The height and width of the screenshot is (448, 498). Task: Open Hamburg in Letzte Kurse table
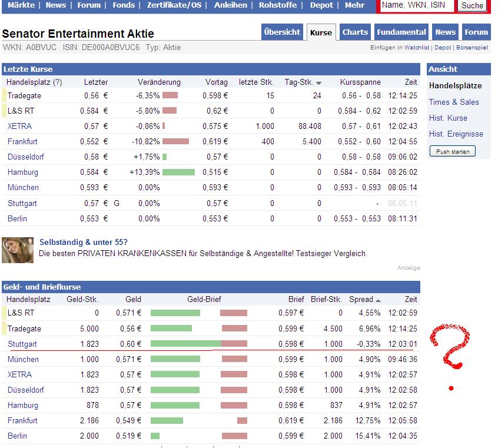coord(23,172)
